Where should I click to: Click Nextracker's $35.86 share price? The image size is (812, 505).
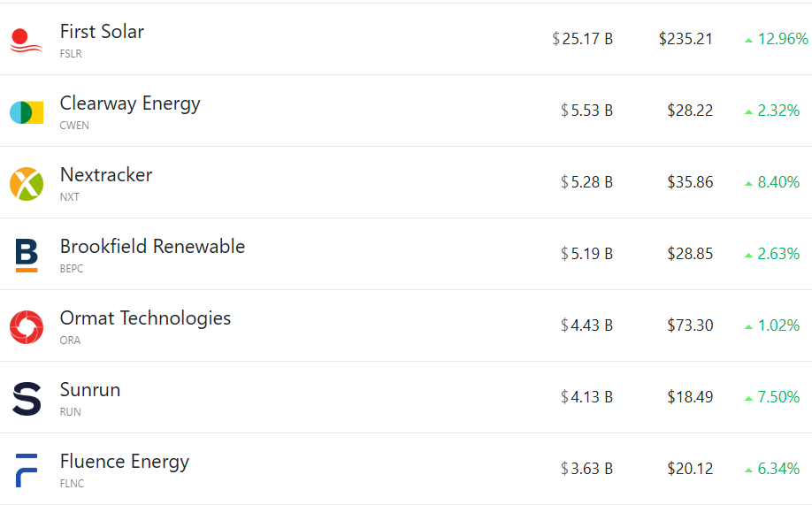(690, 183)
